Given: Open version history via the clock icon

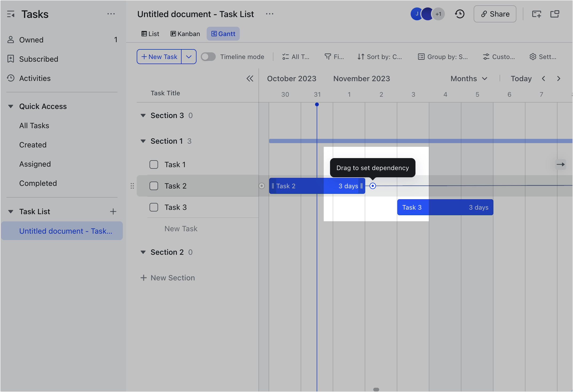Looking at the screenshot, I should 460,14.
